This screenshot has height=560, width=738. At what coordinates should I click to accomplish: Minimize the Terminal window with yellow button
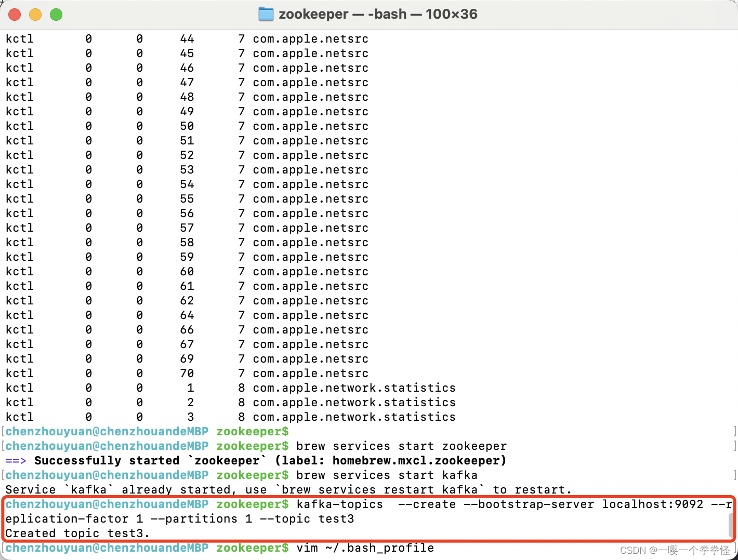[35, 15]
